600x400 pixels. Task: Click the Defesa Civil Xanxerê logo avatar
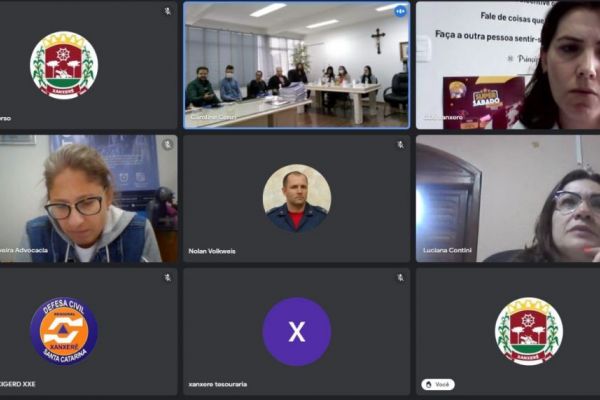tap(64, 331)
